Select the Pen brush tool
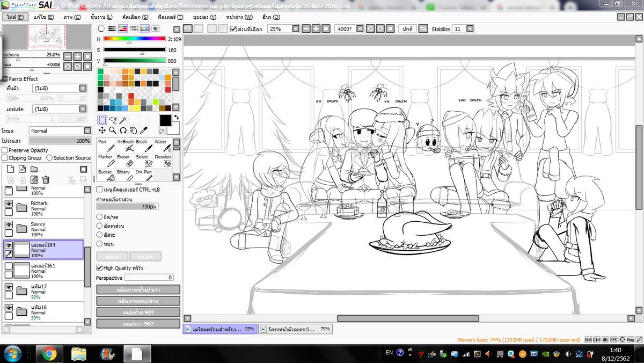644x363 pixels. 106,146
